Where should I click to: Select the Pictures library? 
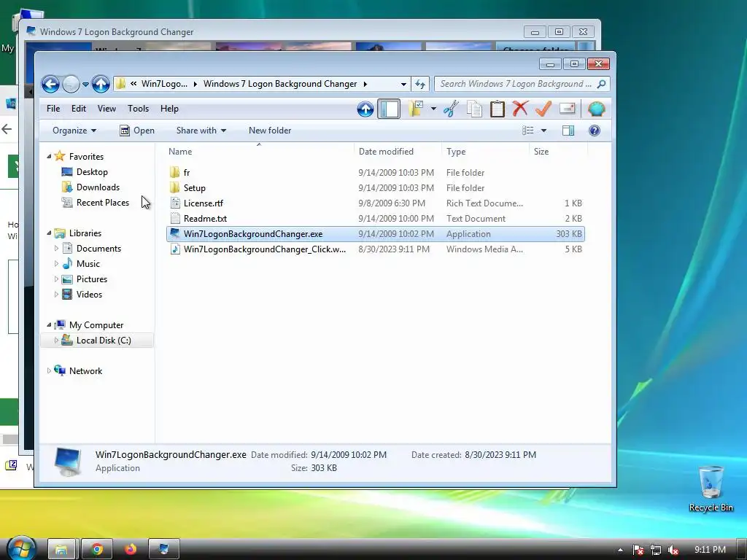(x=91, y=279)
